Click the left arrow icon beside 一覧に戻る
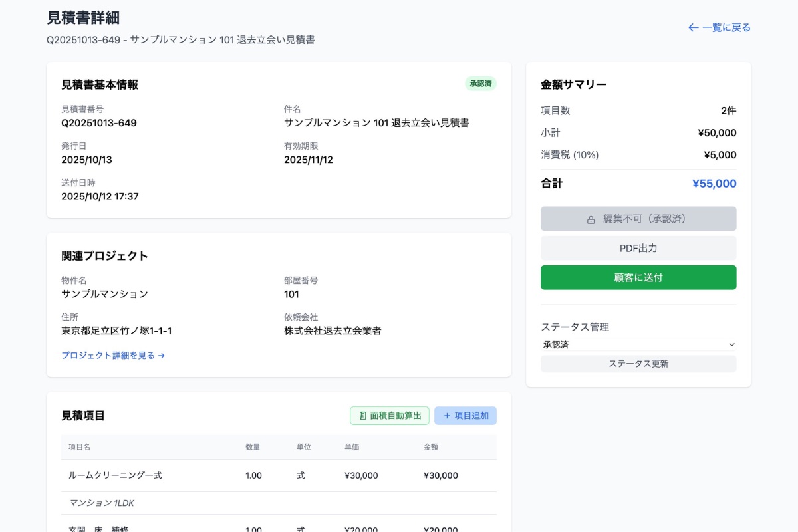 [x=692, y=27]
